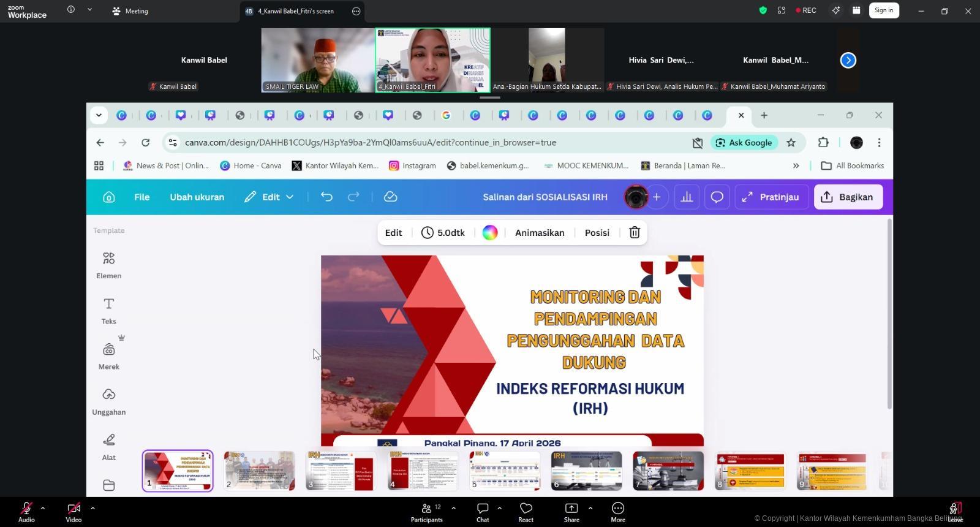Turn on Zoom Video camera

coord(73,512)
